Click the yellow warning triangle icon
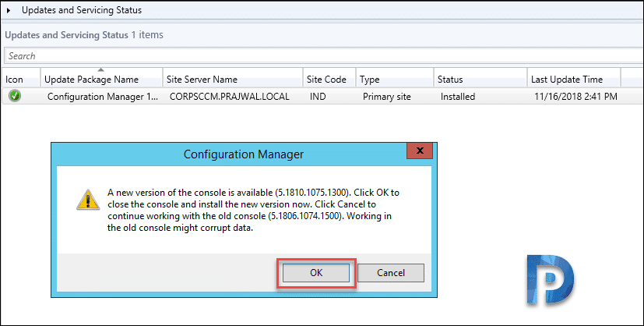This screenshot has height=326, width=644. pyautogui.click(x=88, y=200)
